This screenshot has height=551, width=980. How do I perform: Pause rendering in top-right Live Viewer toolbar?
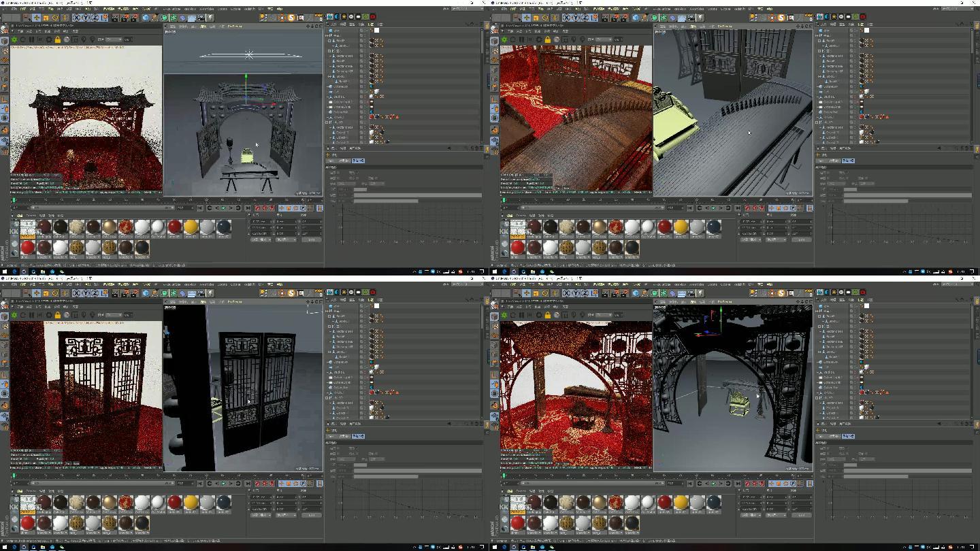click(521, 40)
